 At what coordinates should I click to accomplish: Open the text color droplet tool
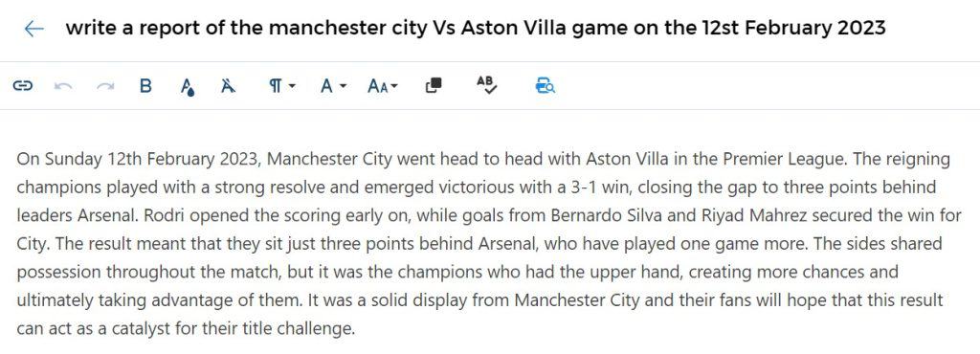pos(187,86)
